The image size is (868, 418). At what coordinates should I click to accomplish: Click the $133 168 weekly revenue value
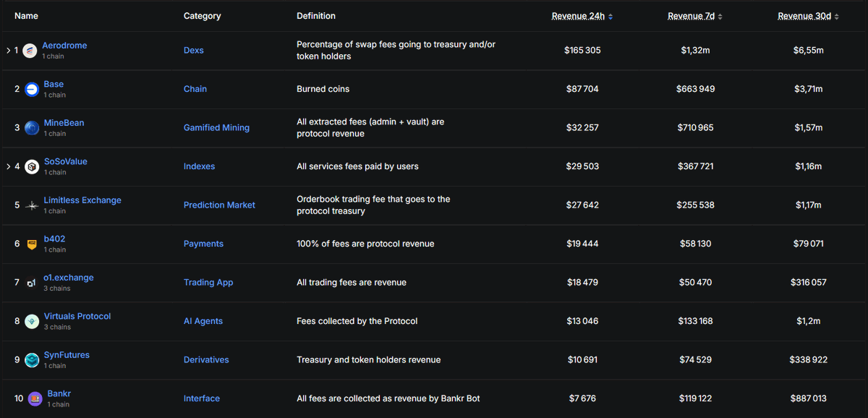[695, 321]
